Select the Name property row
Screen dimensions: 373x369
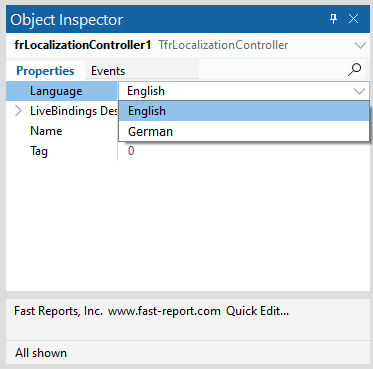(62, 131)
